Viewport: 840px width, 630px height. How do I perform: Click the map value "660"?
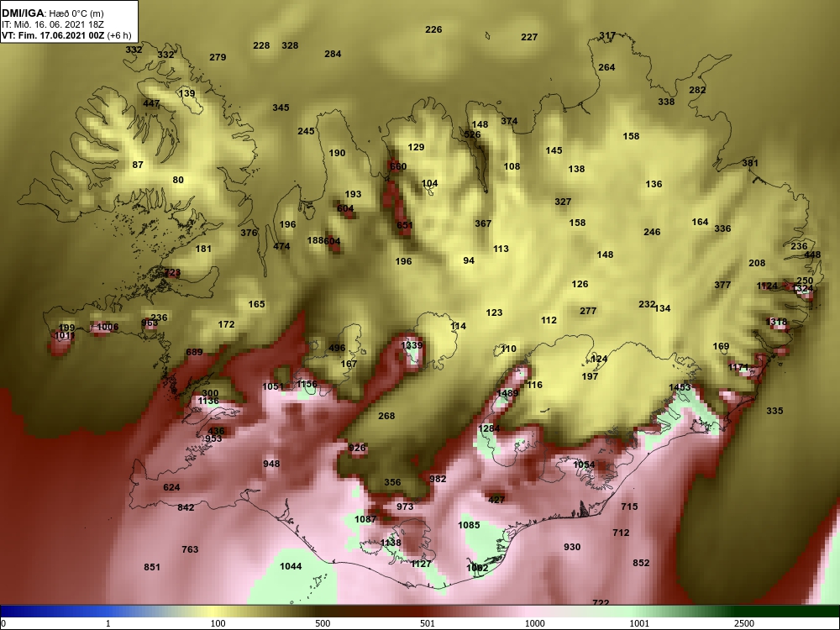coord(398,166)
